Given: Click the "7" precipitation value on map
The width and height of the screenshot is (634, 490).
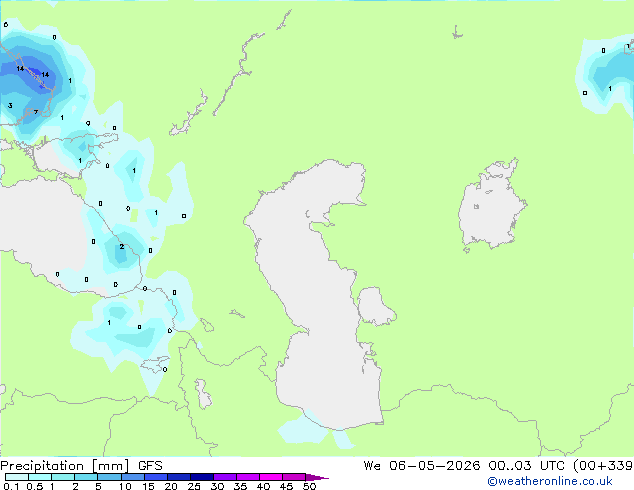Looking at the screenshot, I should click(x=36, y=112).
